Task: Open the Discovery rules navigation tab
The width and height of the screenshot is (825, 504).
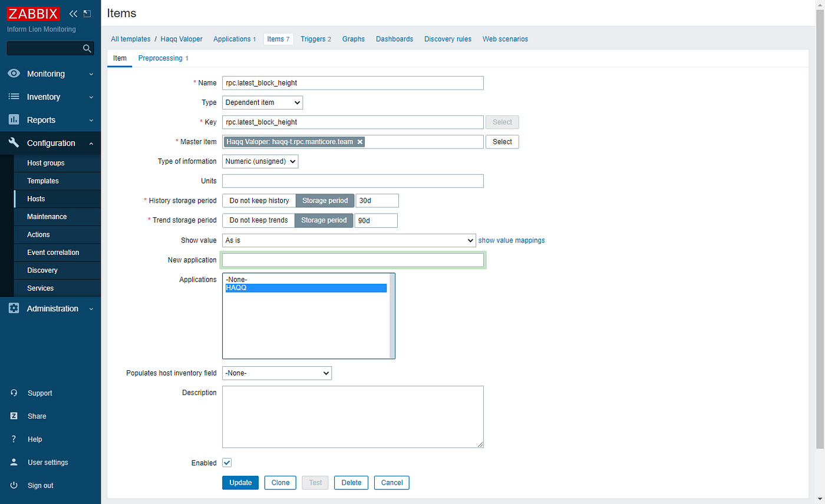Action: click(x=448, y=39)
